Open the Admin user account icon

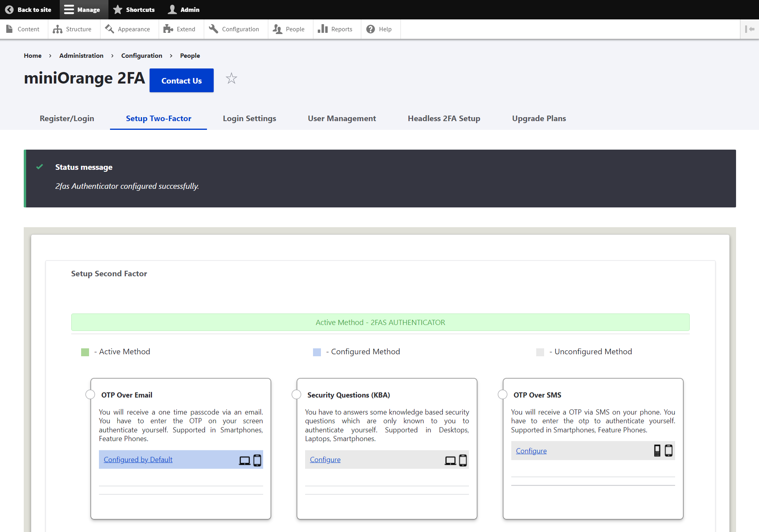coord(172,9)
